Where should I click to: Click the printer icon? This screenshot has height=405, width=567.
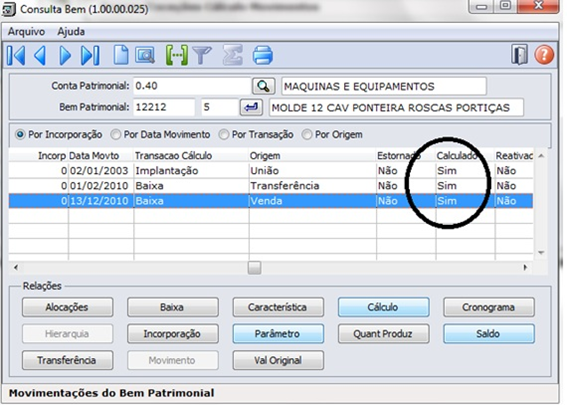pos(263,55)
